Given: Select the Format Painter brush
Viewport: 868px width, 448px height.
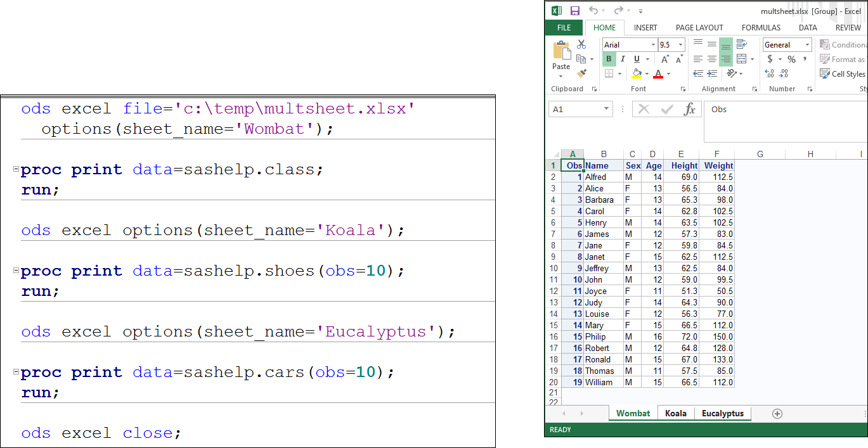Looking at the screenshot, I should (581, 74).
